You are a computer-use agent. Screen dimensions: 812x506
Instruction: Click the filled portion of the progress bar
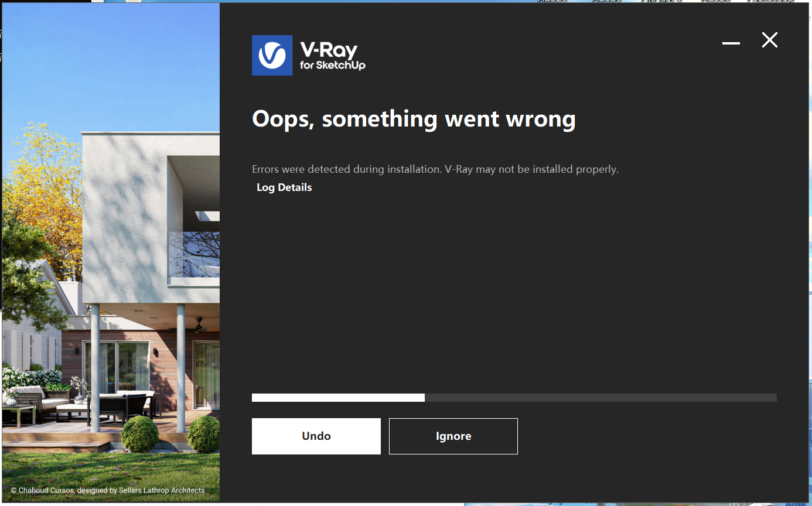click(x=338, y=398)
